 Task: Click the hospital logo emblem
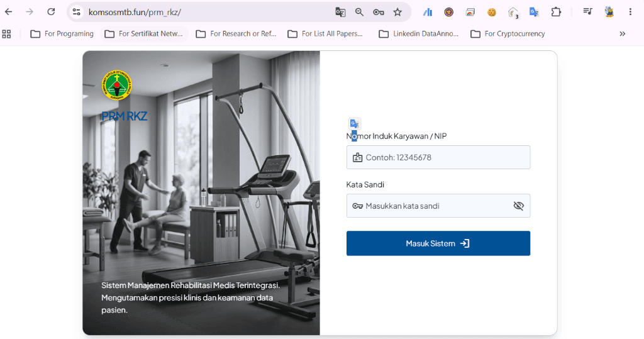coord(117,85)
